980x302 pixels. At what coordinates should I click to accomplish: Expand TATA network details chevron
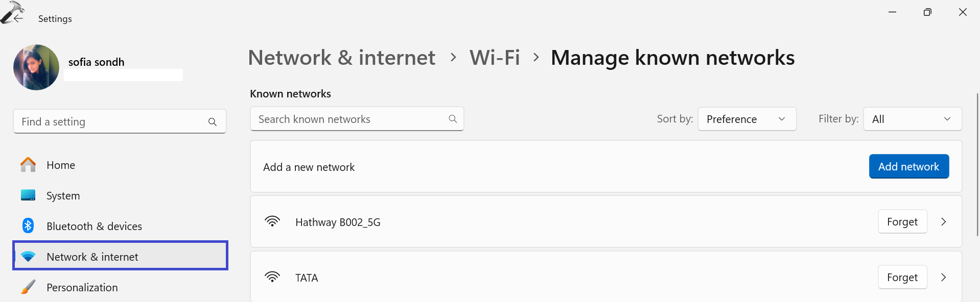(944, 277)
